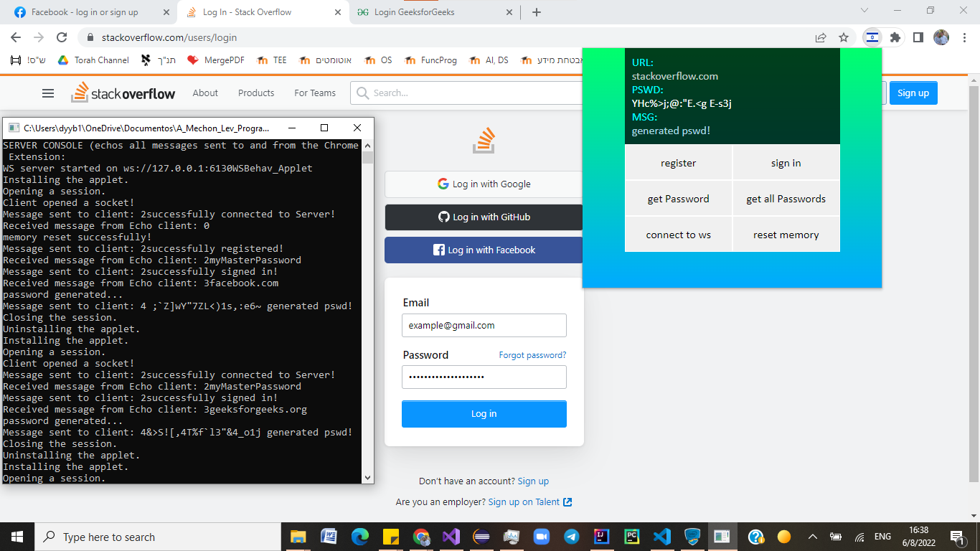Open File Explorer from taskbar
The height and width of the screenshot is (551, 980).
point(297,537)
